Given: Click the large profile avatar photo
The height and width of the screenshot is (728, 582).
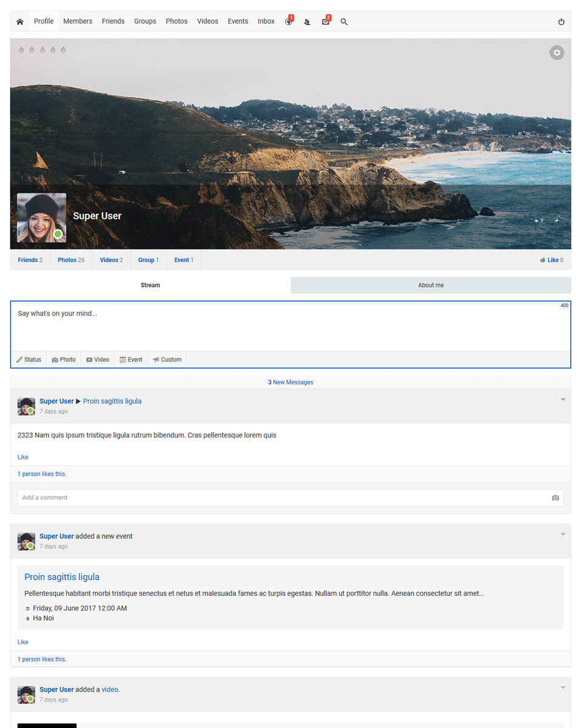Looking at the screenshot, I should click(41, 218).
